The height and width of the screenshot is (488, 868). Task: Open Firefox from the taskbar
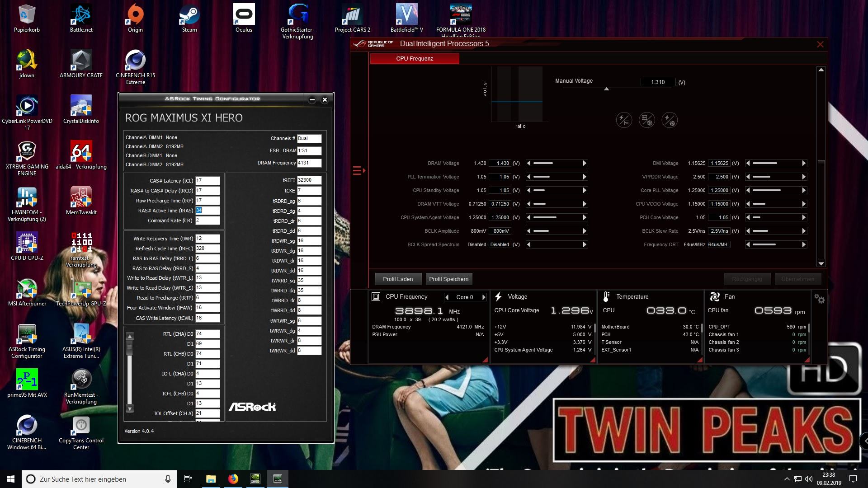(233, 479)
